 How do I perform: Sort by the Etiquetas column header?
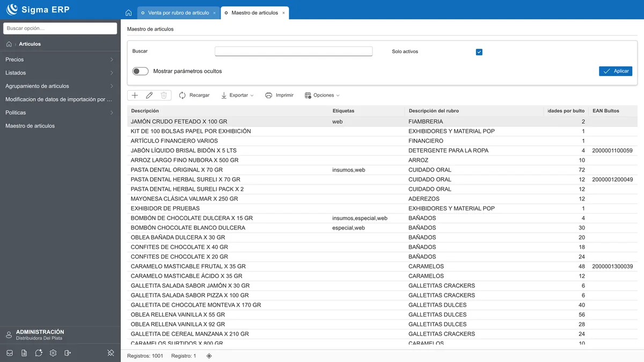[343, 111]
